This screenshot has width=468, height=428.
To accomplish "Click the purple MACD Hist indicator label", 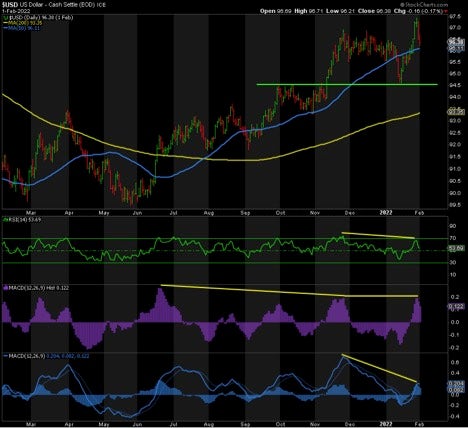I will click(36, 287).
